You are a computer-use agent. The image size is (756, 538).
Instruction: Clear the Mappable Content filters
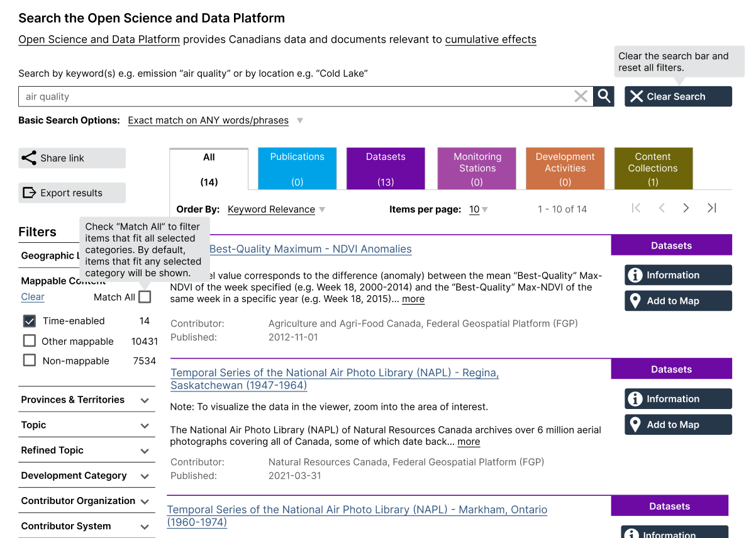(x=32, y=296)
